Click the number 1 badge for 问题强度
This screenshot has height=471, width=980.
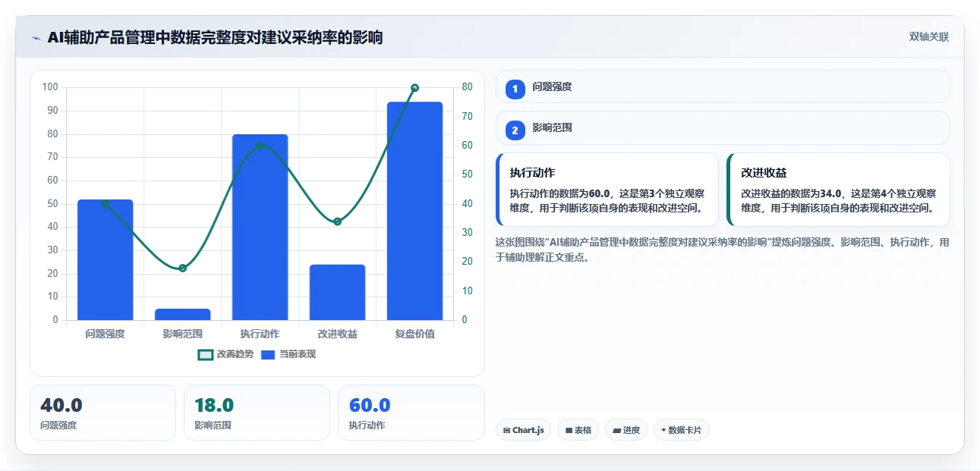[x=515, y=89]
